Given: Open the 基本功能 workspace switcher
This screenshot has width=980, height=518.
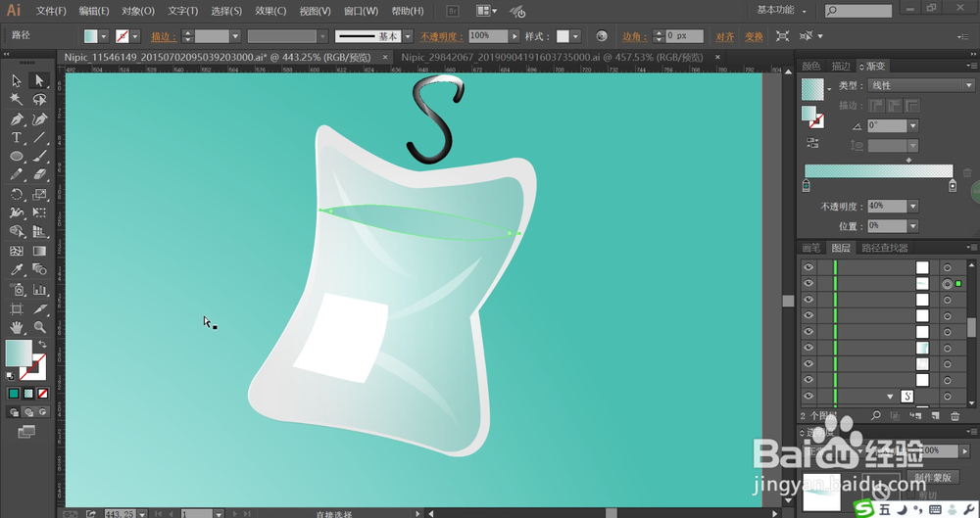Looking at the screenshot, I should pos(781,11).
